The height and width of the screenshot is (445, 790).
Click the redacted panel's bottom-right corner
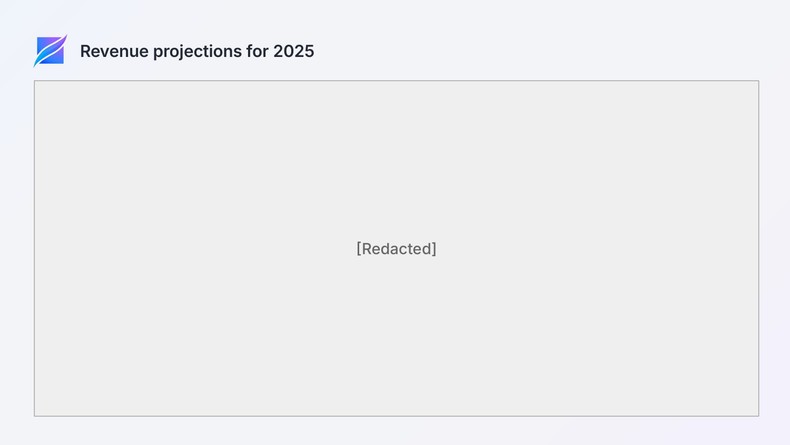coord(758,415)
